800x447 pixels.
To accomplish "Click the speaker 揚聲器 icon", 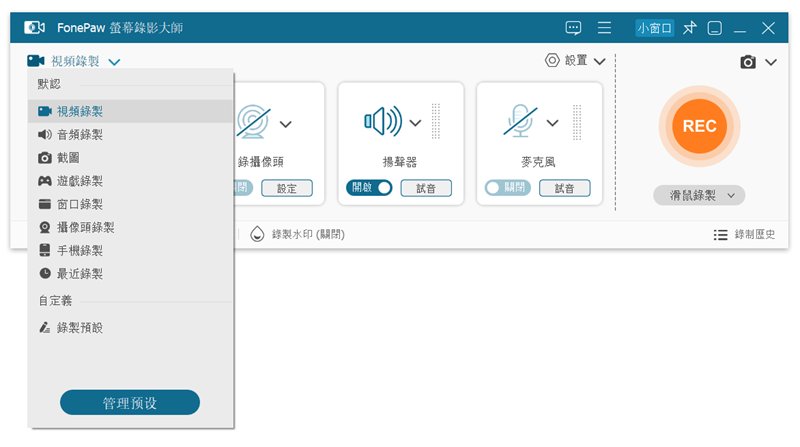I will pyautogui.click(x=383, y=121).
